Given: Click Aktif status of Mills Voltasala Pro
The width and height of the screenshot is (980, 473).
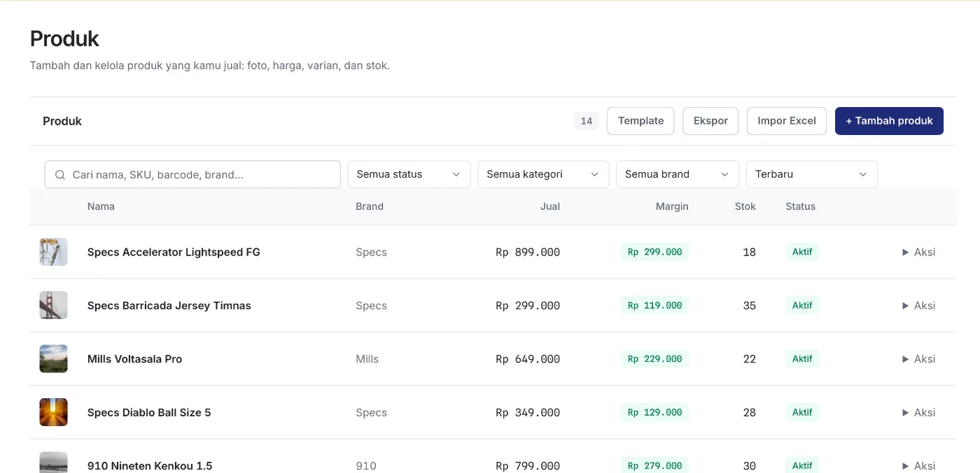Looking at the screenshot, I should pyautogui.click(x=802, y=359).
